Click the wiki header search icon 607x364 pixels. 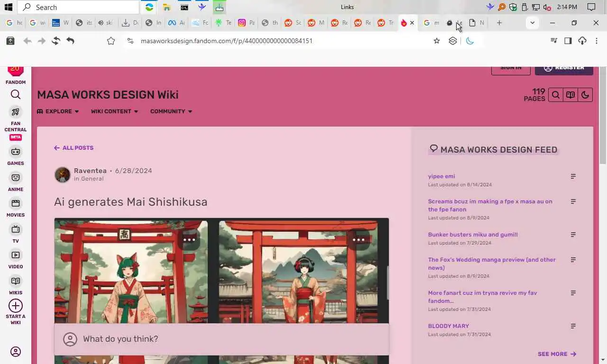pos(556,95)
